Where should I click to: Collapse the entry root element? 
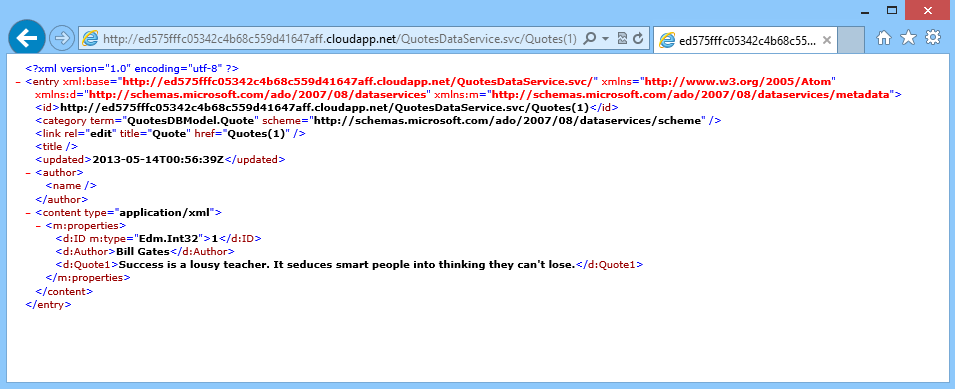[18, 81]
